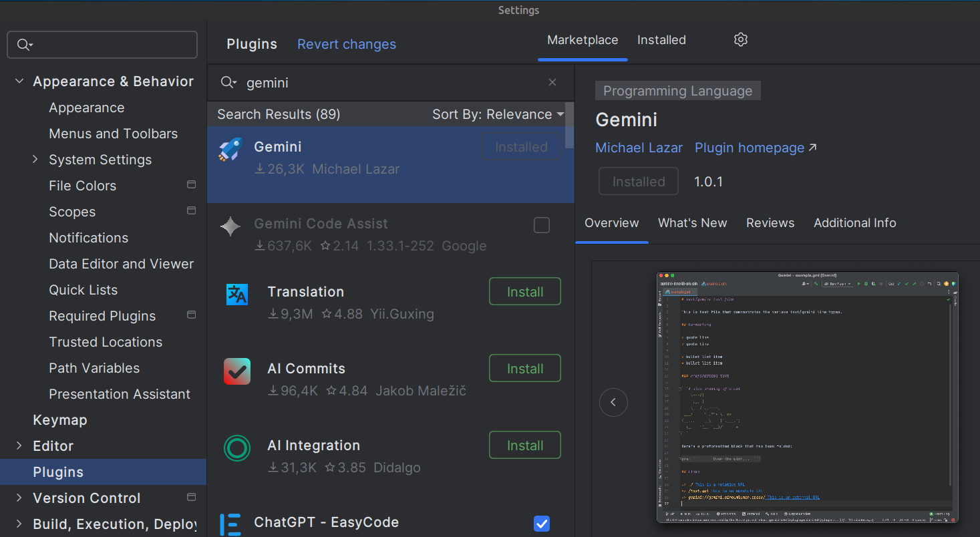The width and height of the screenshot is (980, 537).
Task: Click the Gemini Code Assist sparkle icon
Action: point(230,227)
